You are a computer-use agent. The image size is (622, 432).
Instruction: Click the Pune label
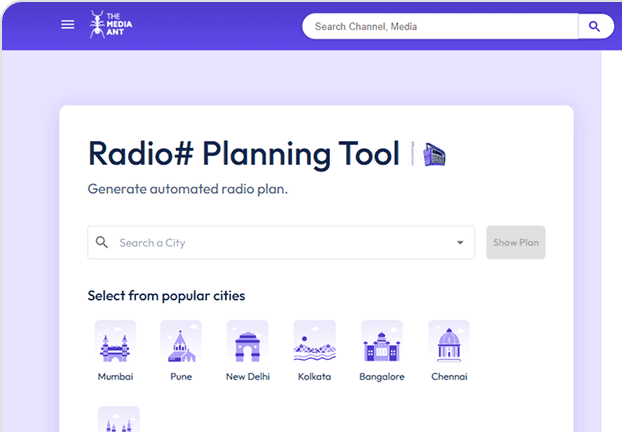pos(181,376)
